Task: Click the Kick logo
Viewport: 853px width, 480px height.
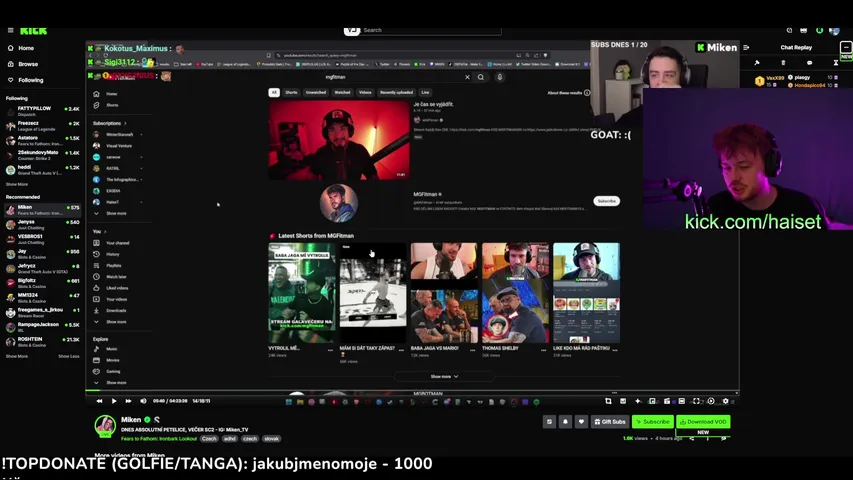Action: (34, 31)
